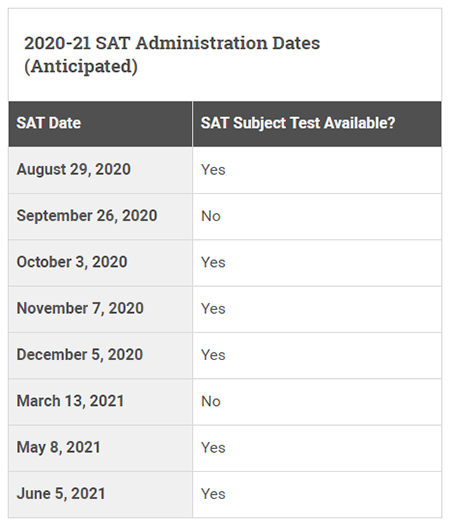Click Yes in the May 8 row
The width and height of the screenshot is (450, 525).
pyautogui.click(x=213, y=448)
